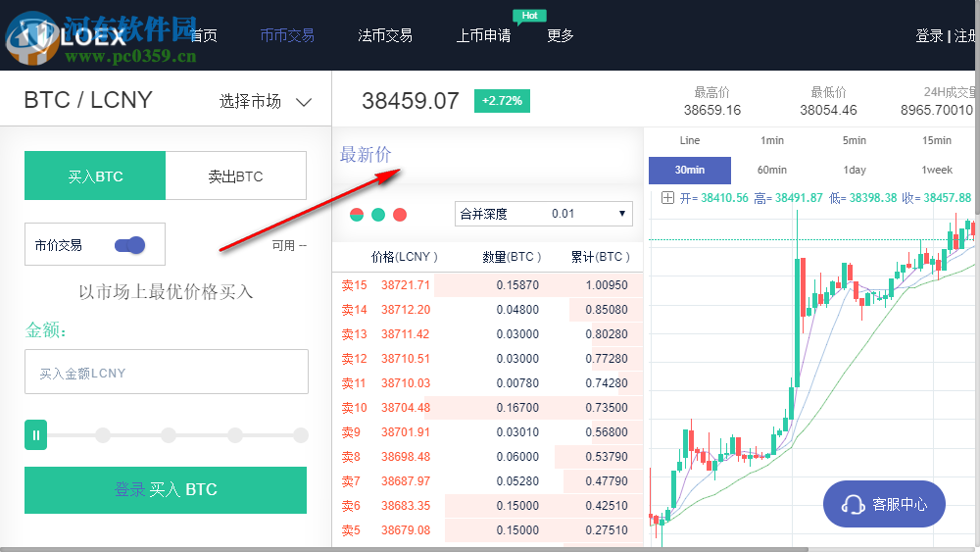This screenshot has height=552, width=980.
Task: Click the latest price 38459.07
Action: pos(411,101)
